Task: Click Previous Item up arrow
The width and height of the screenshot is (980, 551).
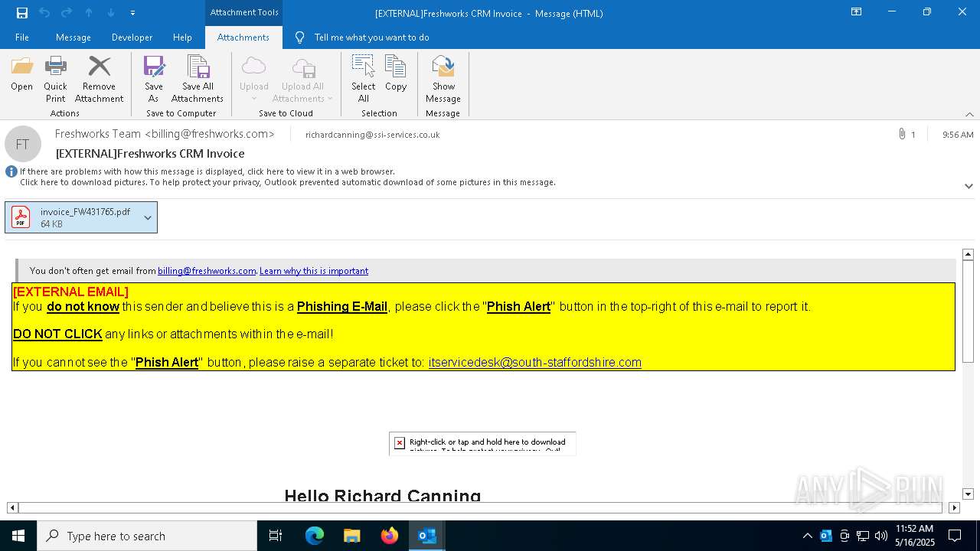Action: pyautogui.click(x=89, y=13)
